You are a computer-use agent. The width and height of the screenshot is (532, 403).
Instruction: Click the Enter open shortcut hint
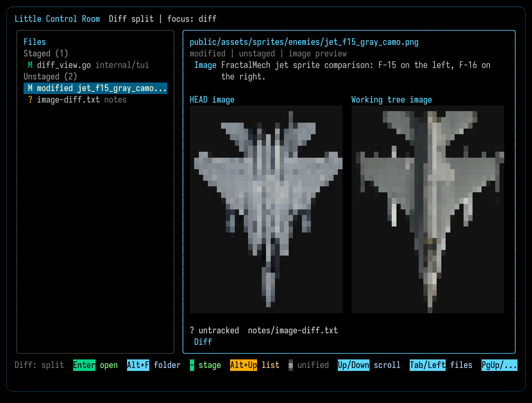[95, 365]
